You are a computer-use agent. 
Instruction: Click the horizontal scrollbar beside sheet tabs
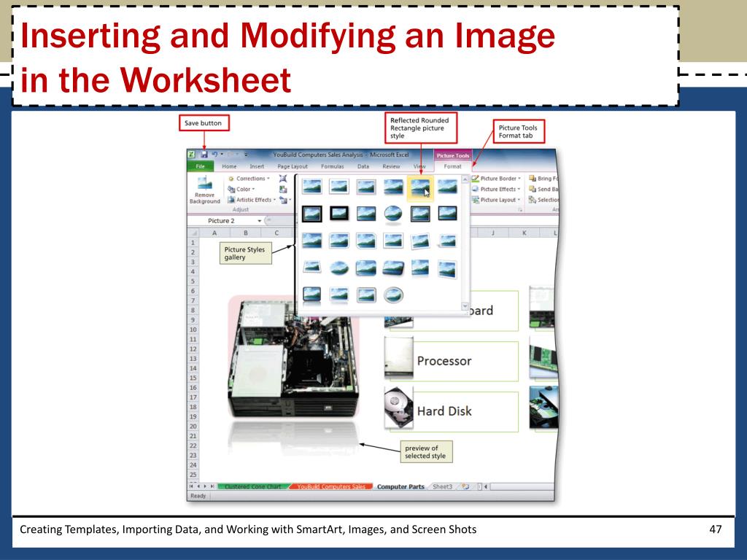522,486
